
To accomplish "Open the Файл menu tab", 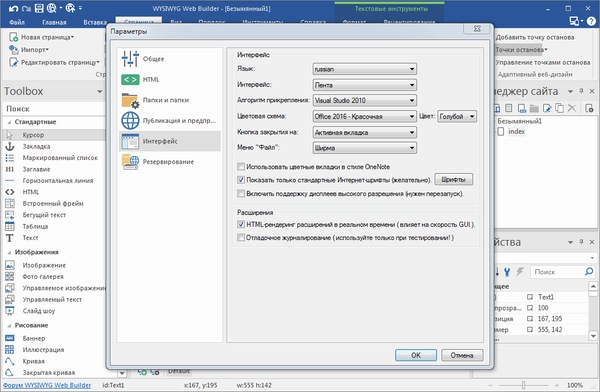I will pos(17,22).
